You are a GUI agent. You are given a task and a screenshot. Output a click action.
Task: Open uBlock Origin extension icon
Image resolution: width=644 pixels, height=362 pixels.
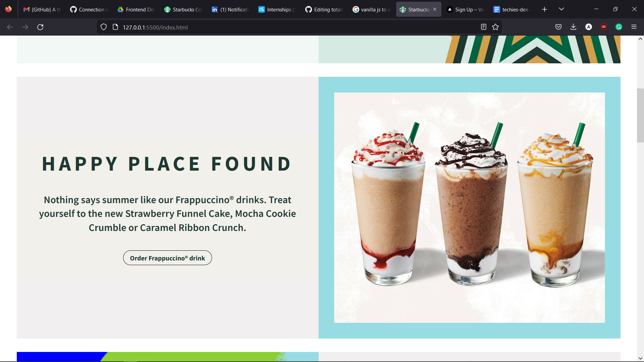603,27
